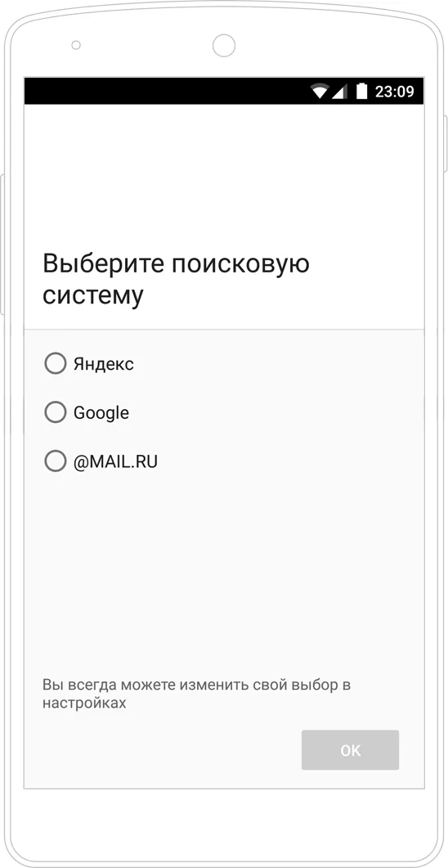This screenshot has width=448, height=868.
Task: Click the phone's right-side power button
Action: (446, 144)
